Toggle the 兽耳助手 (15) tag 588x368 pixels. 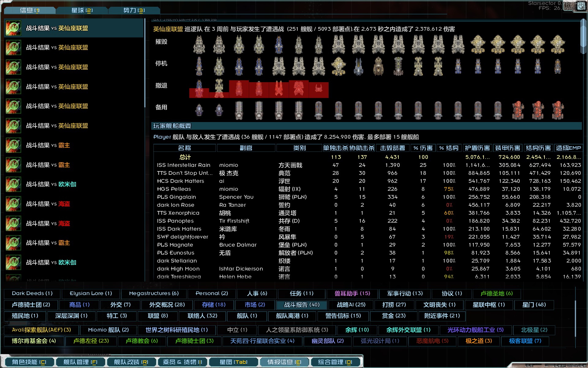point(352,293)
